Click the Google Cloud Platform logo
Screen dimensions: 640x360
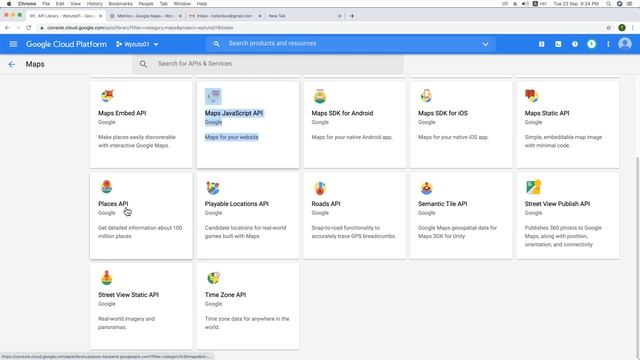point(66,44)
